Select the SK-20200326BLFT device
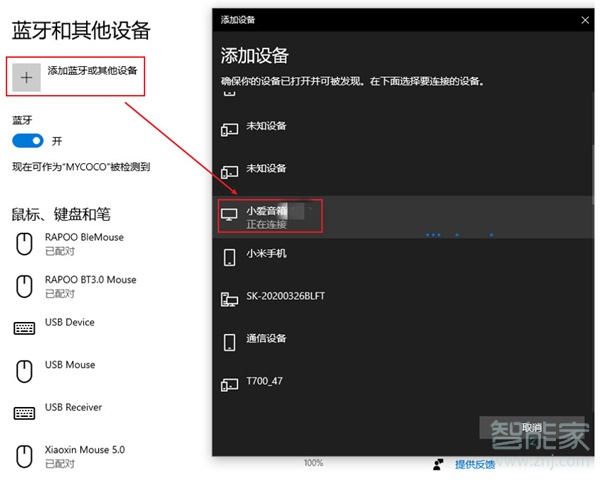Viewport: 600px width, 480px height. click(285, 297)
